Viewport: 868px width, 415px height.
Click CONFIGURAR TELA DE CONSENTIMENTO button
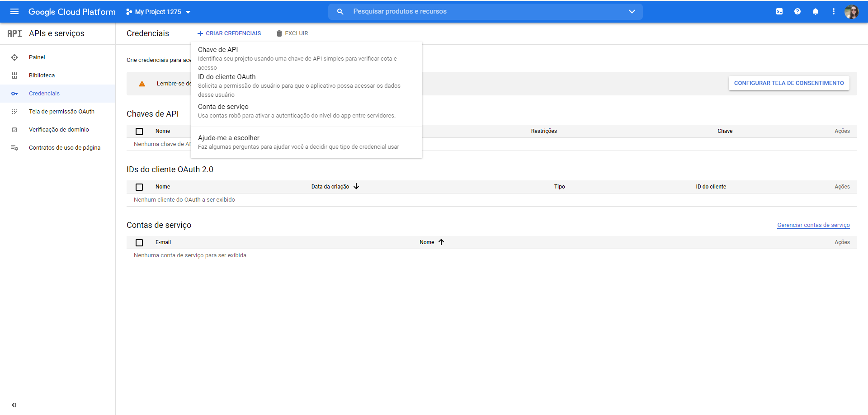tap(789, 83)
